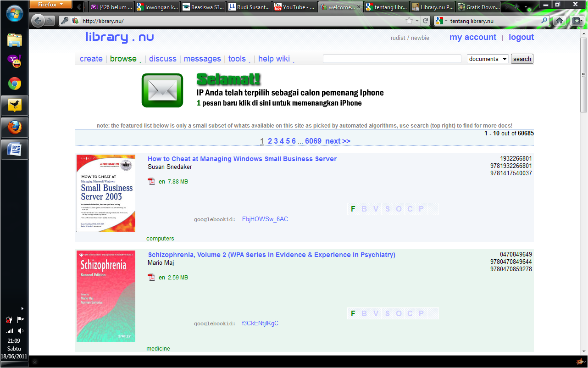Launch Google Chrome from taskbar
The image size is (588, 368).
click(15, 84)
